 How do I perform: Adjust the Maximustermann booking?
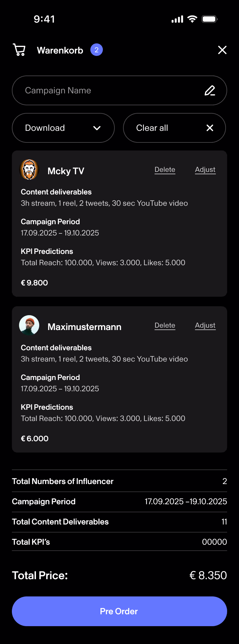(205, 325)
